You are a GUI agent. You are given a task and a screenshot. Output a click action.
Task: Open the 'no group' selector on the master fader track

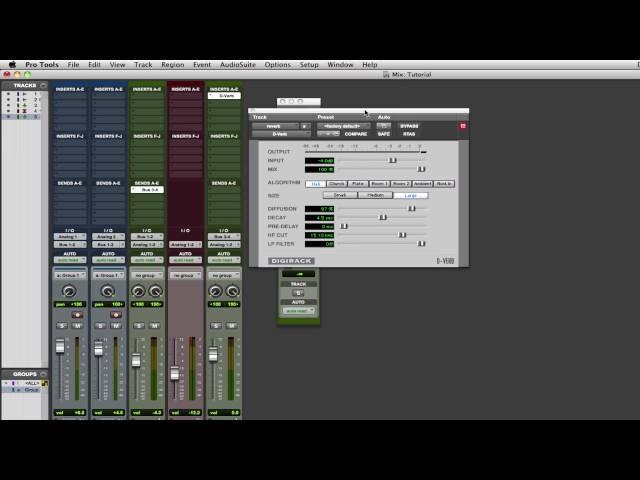pos(185,276)
